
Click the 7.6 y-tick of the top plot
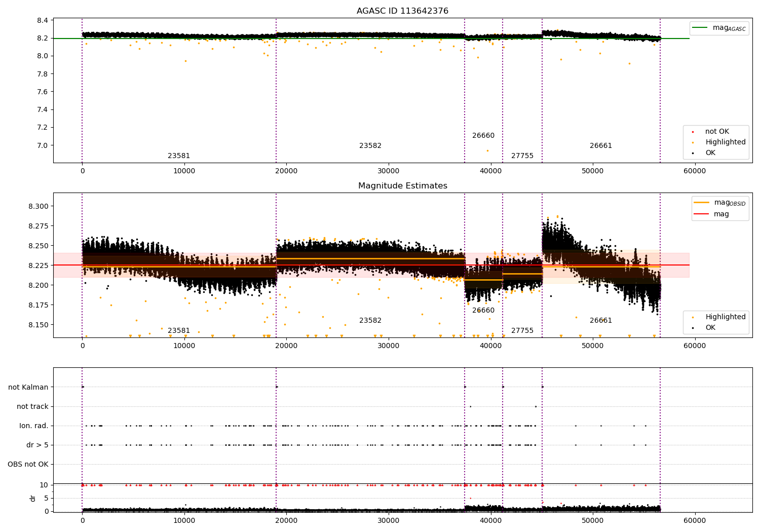pyautogui.click(x=43, y=92)
